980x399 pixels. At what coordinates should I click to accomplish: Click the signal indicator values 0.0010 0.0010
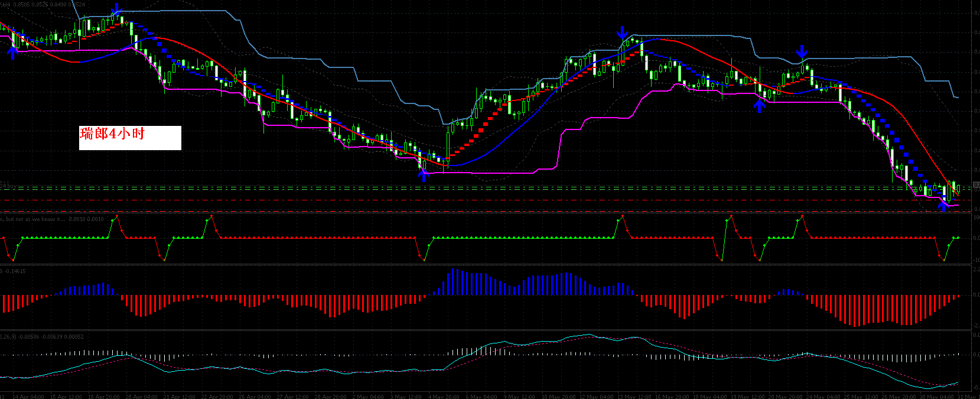(86, 219)
